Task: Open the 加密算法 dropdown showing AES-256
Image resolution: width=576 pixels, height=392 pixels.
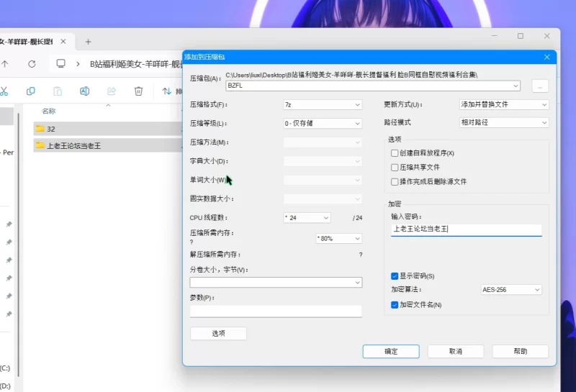Action: (x=511, y=290)
